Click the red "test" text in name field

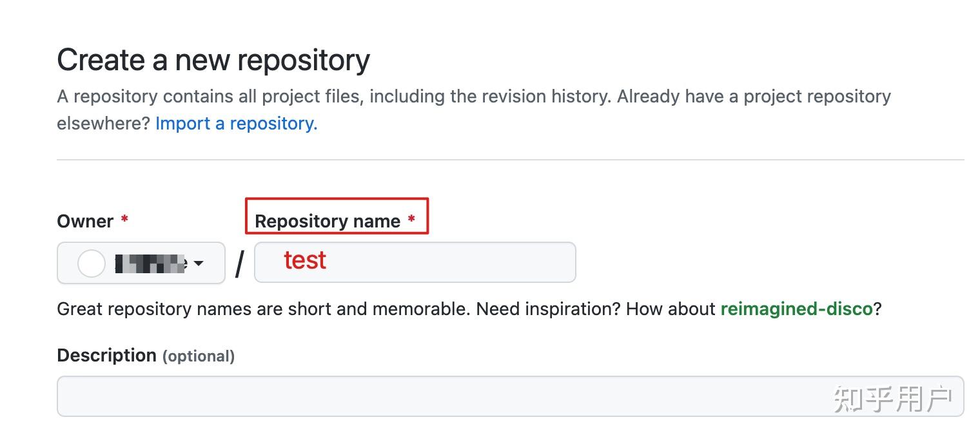click(x=305, y=260)
